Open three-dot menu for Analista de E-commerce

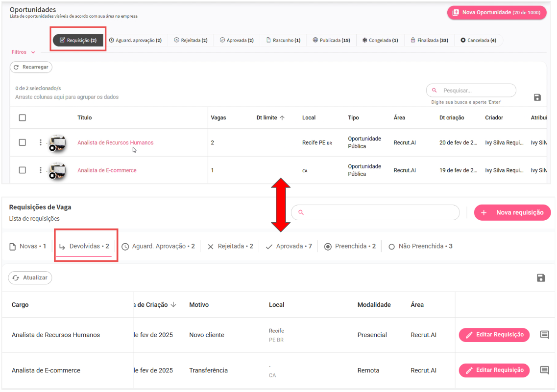[41, 170]
